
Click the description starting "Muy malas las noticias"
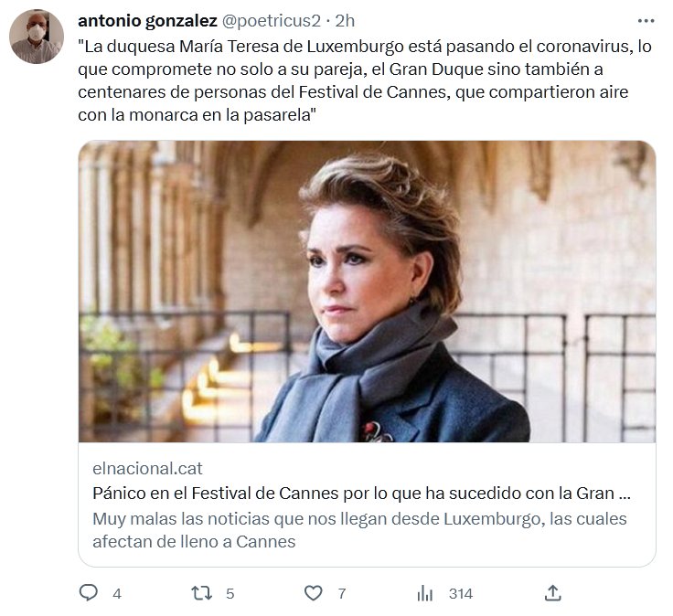(x=359, y=530)
